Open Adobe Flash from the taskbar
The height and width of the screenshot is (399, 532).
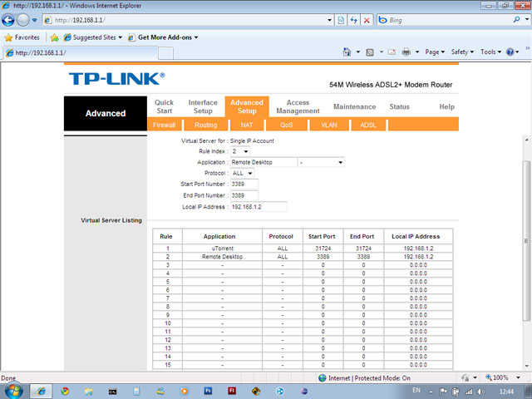coord(232,391)
